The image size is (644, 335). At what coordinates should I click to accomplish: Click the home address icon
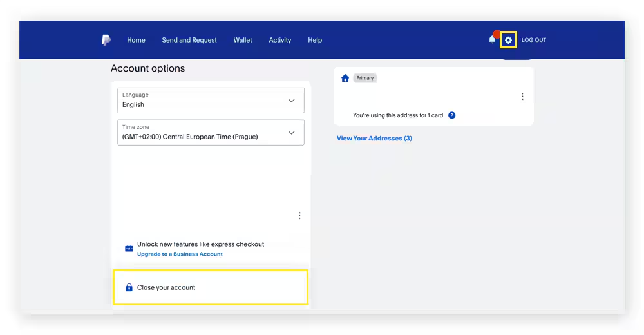[x=345, y=78]
